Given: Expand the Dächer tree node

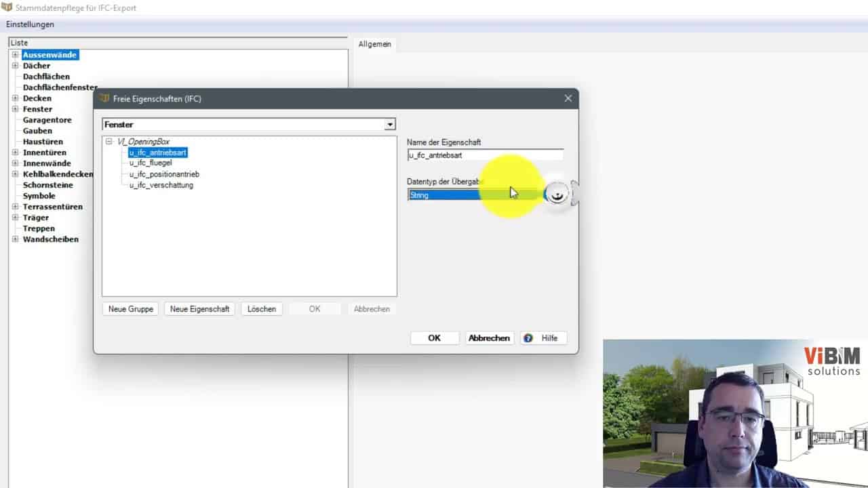Looking at the screenshot, I should tap(15, 66).
